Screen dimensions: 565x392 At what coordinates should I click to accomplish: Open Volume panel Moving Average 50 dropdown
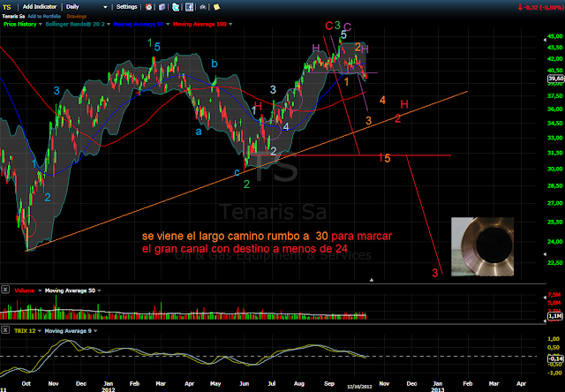click(x=99, y=290)
